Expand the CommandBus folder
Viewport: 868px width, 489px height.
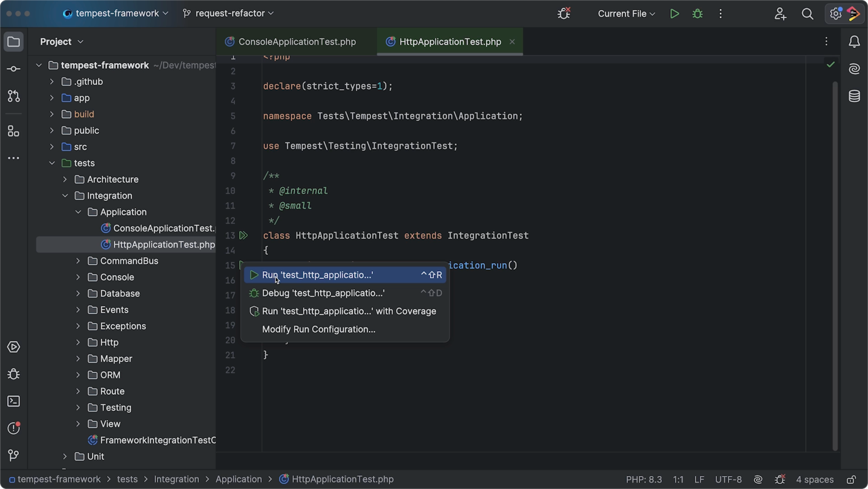point(78,261)
